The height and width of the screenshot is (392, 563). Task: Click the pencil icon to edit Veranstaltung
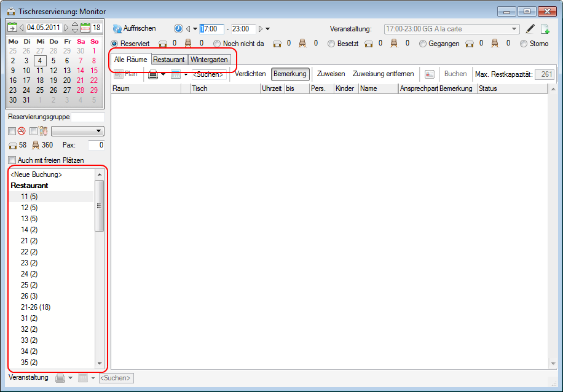530,29
